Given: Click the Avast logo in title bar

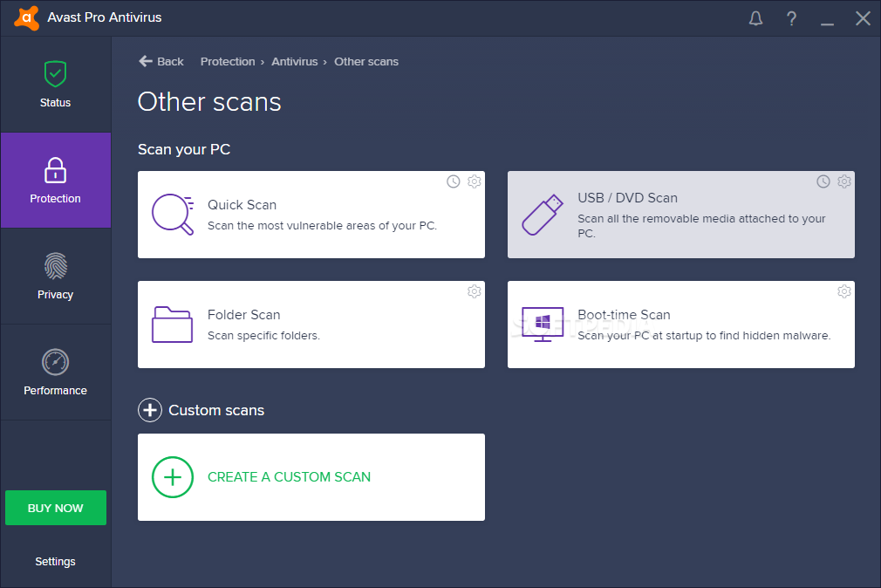Looking at the screenshot, I should pos(26,18).
